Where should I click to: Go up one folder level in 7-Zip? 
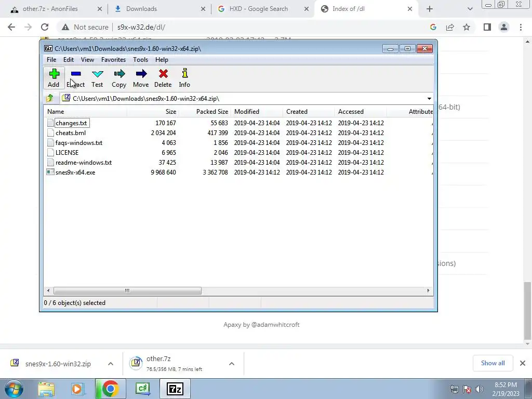pyautogui.click(x=50, y=98)
